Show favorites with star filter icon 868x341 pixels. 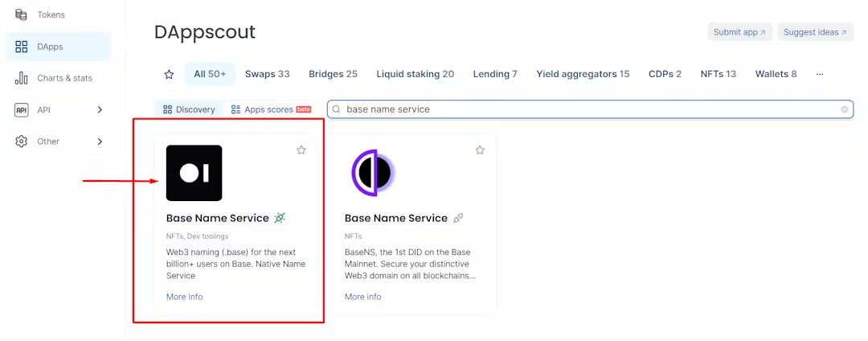169,74
